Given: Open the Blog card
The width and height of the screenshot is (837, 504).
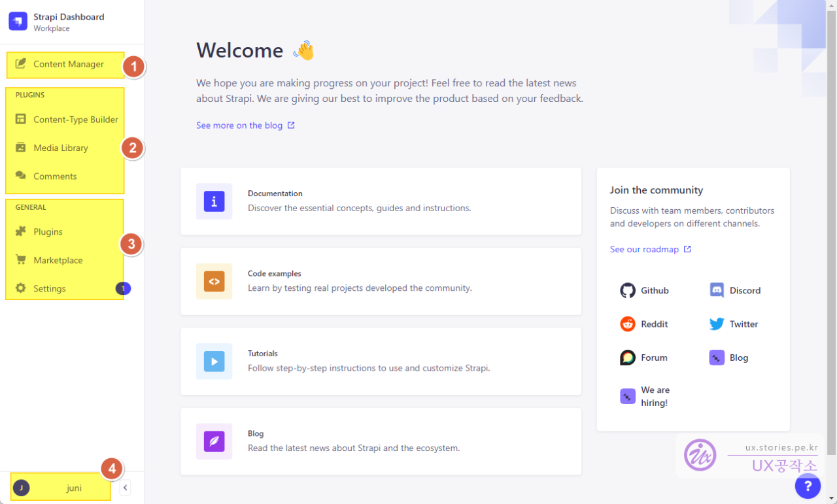Looking at the screenshot, I should [381, 441].
